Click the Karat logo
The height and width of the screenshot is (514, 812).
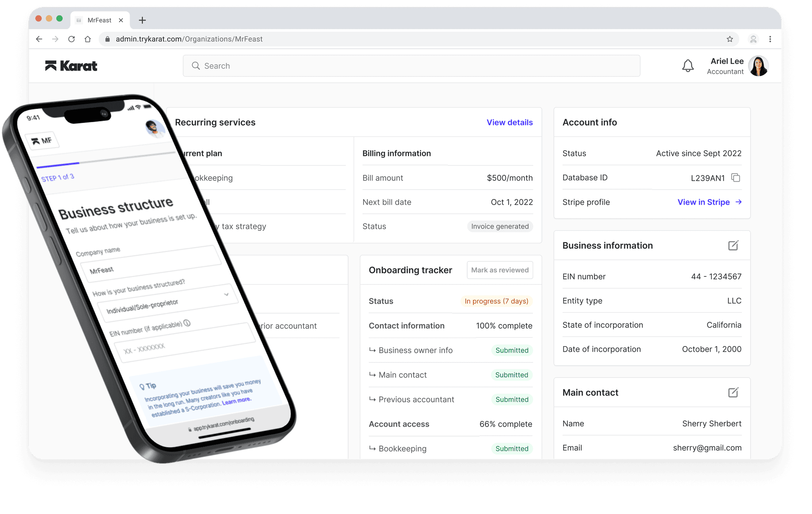pyautogui.click(x=71, y=66)
